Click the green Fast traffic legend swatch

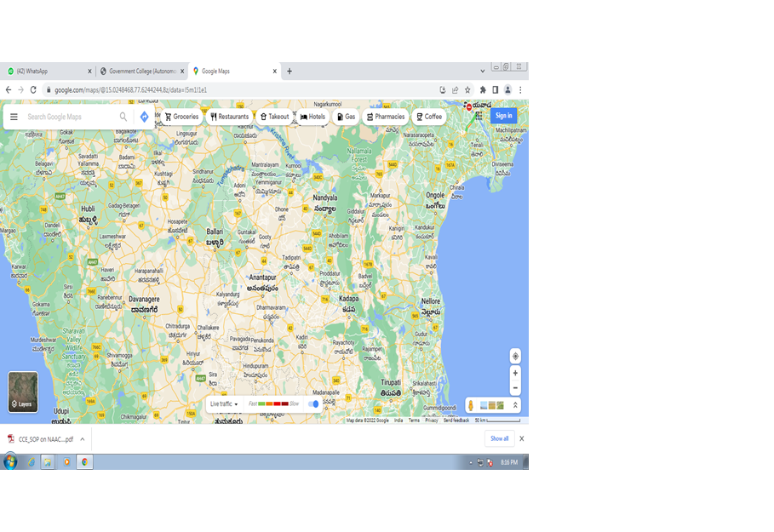pyautogui.click(x=261, y=403)
